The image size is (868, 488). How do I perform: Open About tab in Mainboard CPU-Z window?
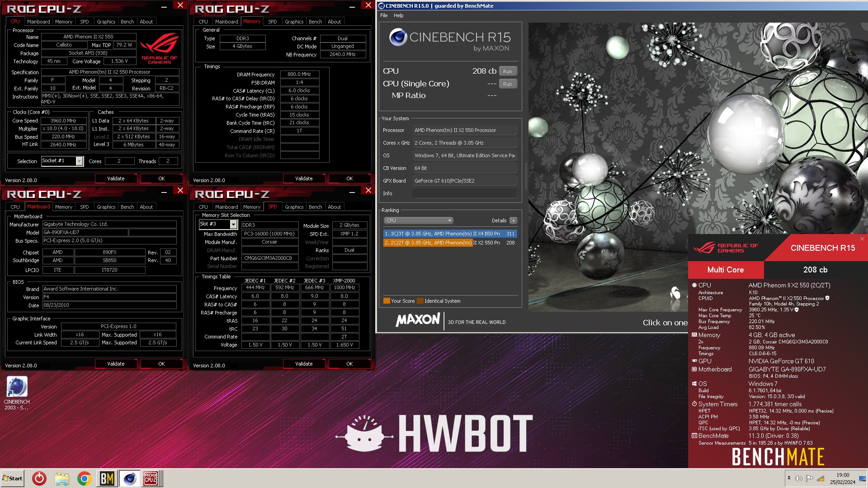pyautogui.click(x=146, y=207)
